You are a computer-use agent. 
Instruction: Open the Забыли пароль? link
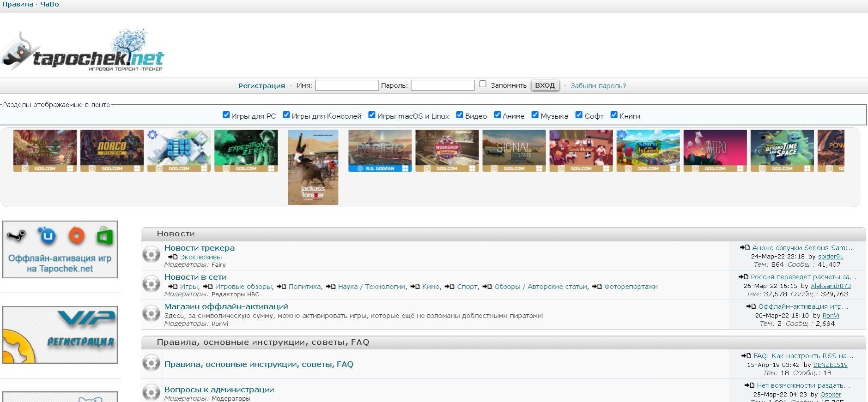(598, 86)
